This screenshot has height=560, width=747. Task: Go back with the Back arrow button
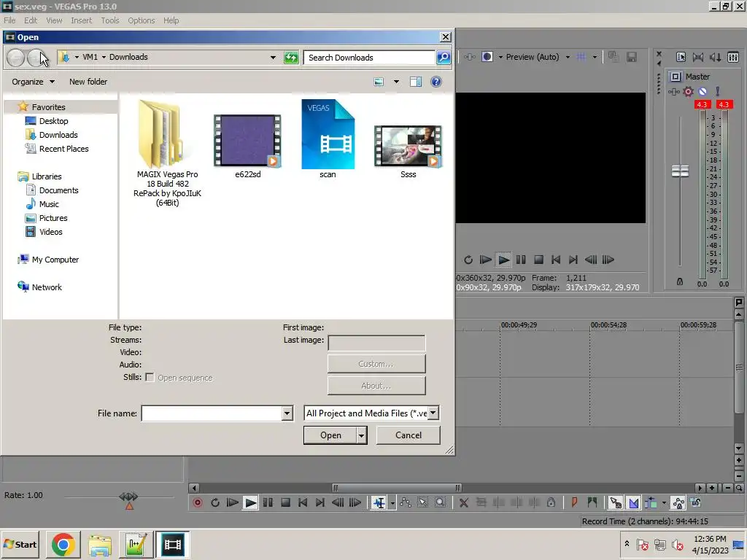[16, 58]
